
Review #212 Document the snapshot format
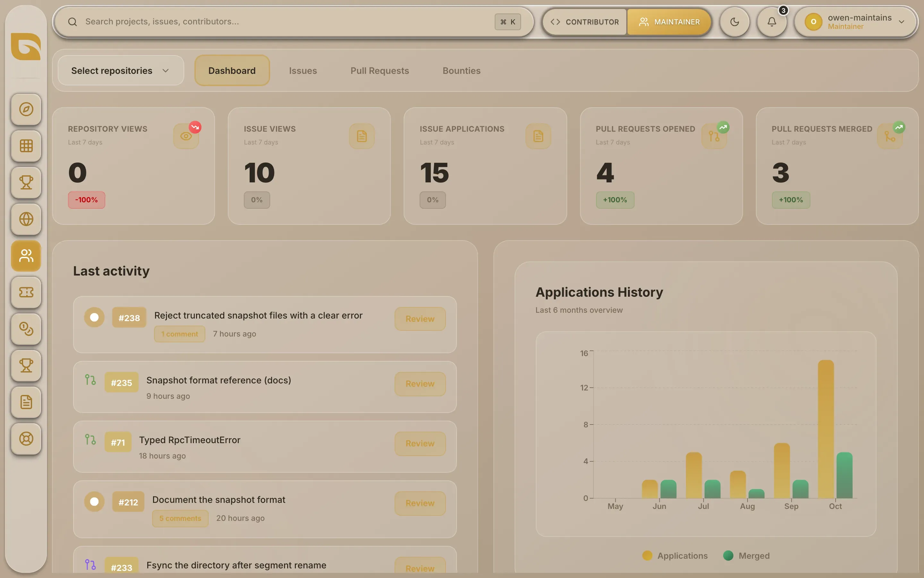(420, 503)
